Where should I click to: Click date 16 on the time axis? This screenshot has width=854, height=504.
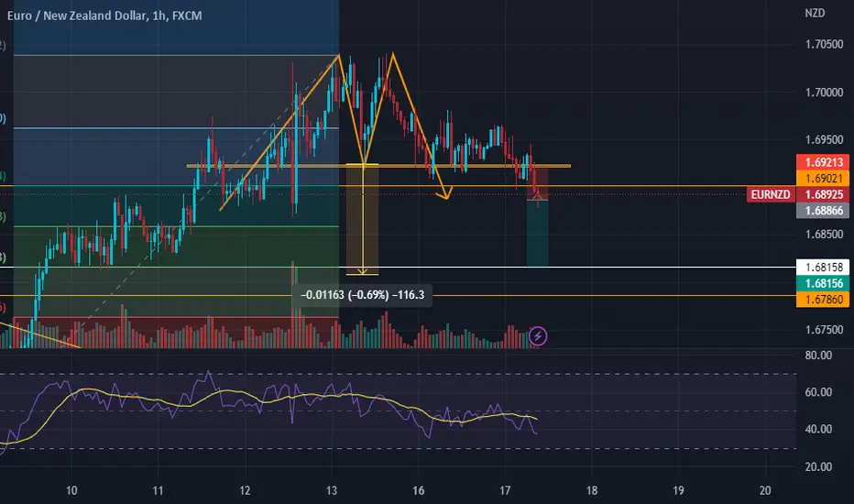(x=418, y=490)
